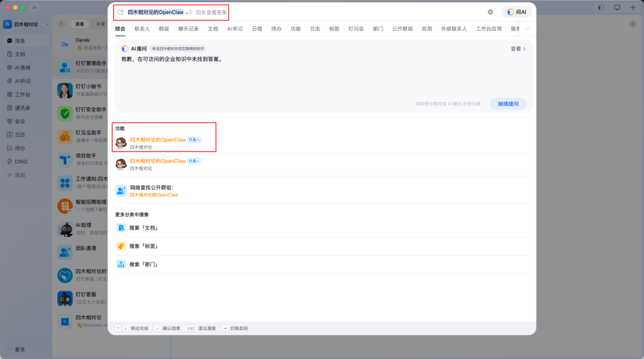Select the 工作台应用 tab

pos(489,29)
